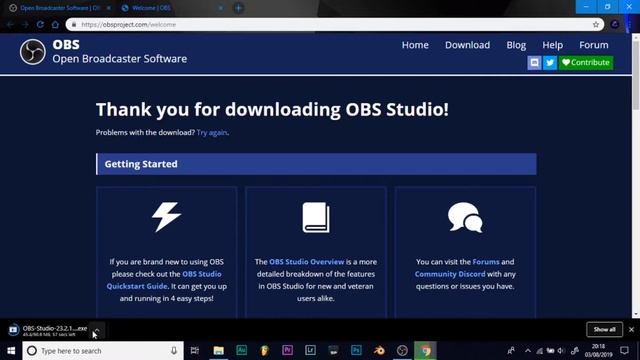Click the Type here to search box
640x360 pixels.
tap(103, 351)
